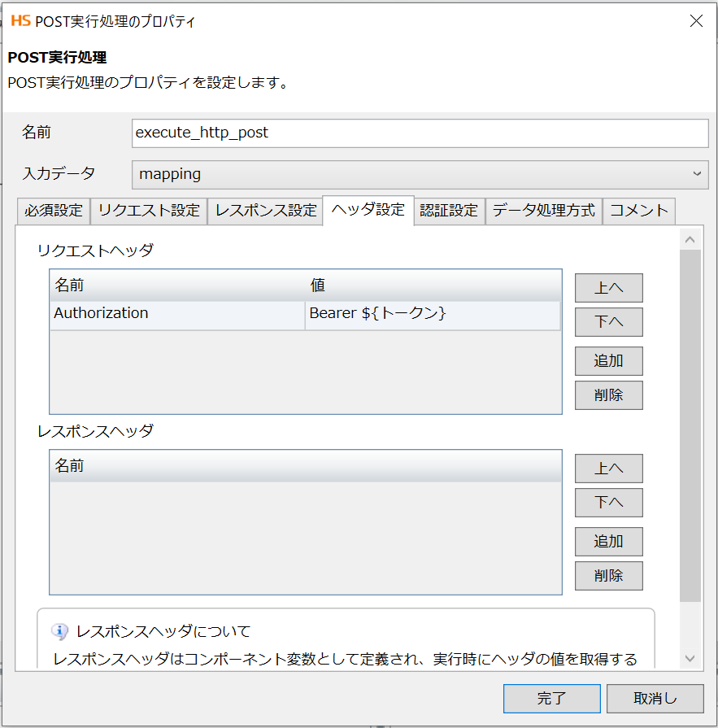Move the Authorization header up with 上へ
The image size is (718, 728).
tap(608, 287)
